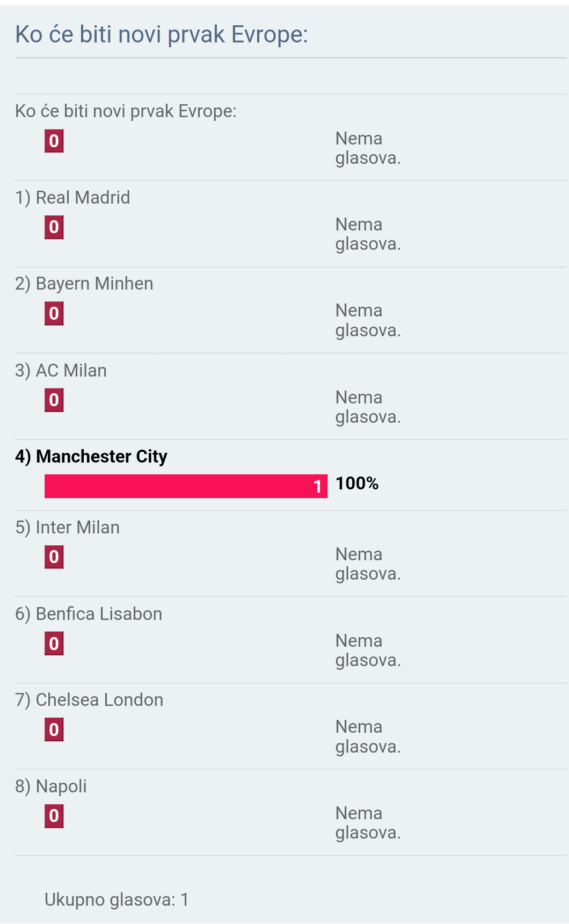This screenshot has width=569, height=924.
Task: Click the zero badge under Chelsea London
Action: [54, 730]
